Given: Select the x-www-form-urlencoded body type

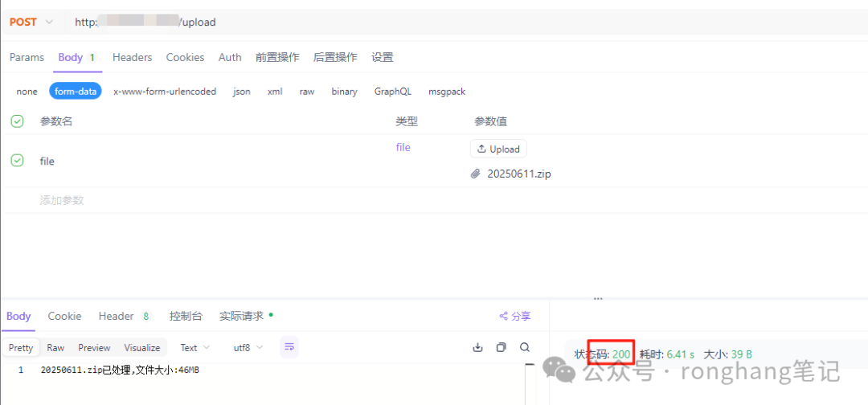Looking at the screenshot, I should pyautogui.click(x=165, y=92).
